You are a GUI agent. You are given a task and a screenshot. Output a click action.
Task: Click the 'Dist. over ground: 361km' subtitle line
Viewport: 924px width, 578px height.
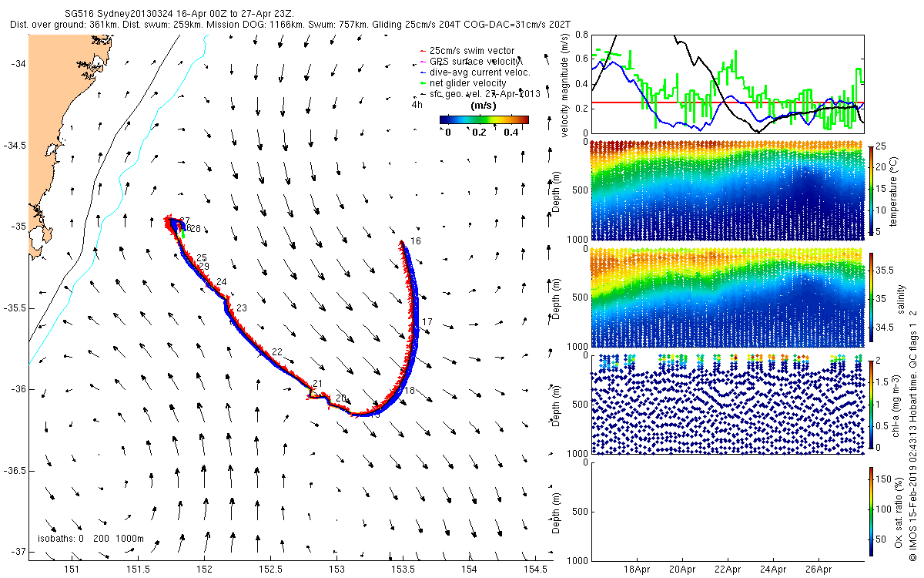[x=291, y=25]
